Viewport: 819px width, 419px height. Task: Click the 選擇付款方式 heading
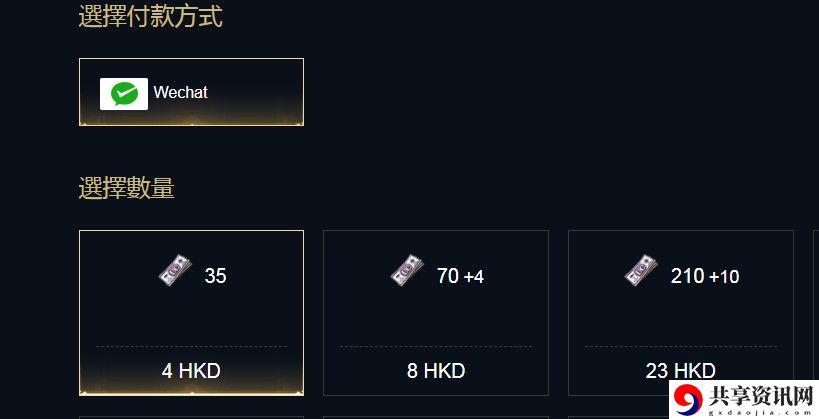(x=150, y=16)
